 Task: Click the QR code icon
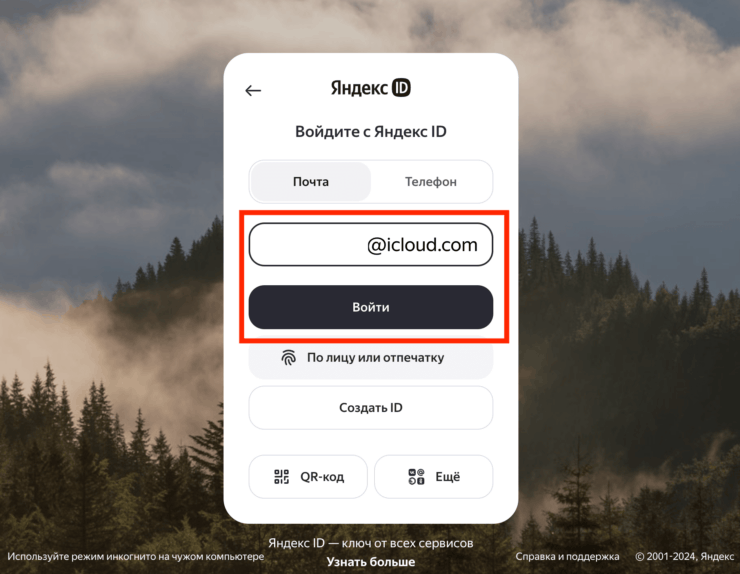(x=281, y=477)
